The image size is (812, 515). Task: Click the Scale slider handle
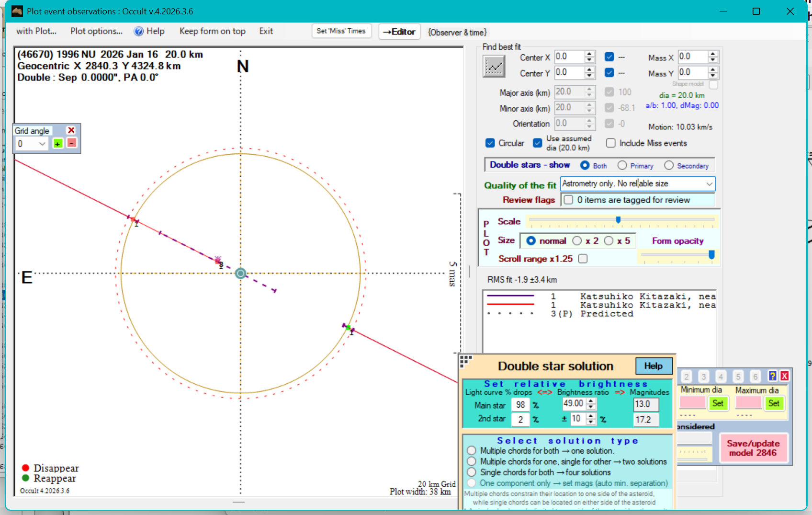coord(618,220)
